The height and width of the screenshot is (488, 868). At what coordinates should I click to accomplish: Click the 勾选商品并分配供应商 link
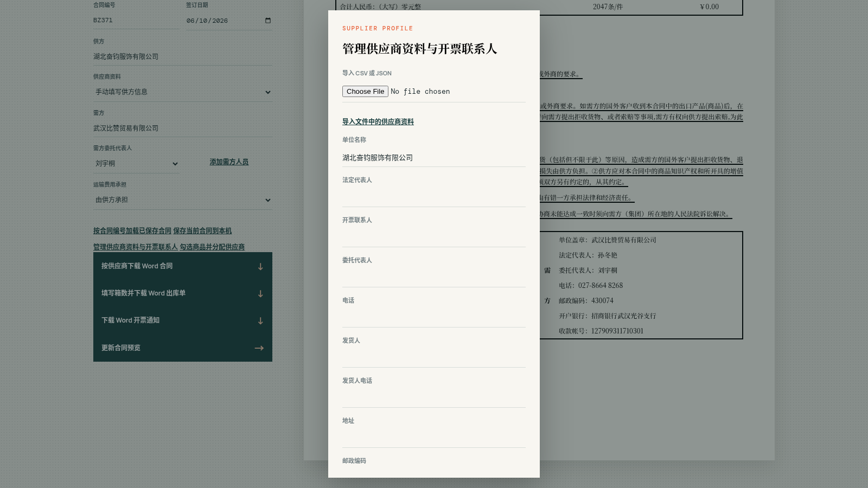212,247
